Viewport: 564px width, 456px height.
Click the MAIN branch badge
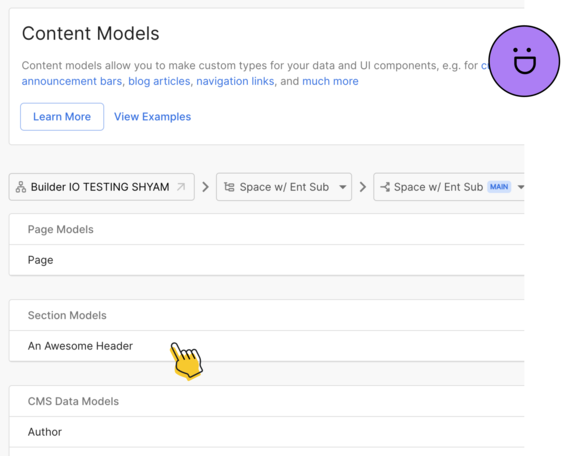(x=499, y=187)
